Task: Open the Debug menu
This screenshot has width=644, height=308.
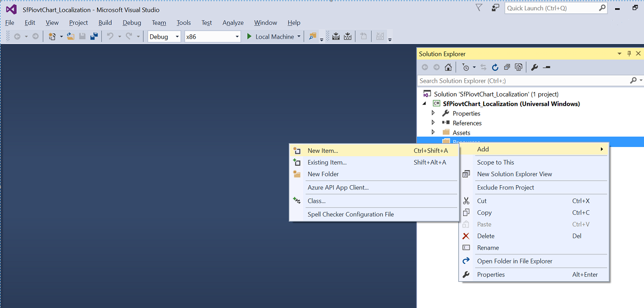Action: [131, 23]
